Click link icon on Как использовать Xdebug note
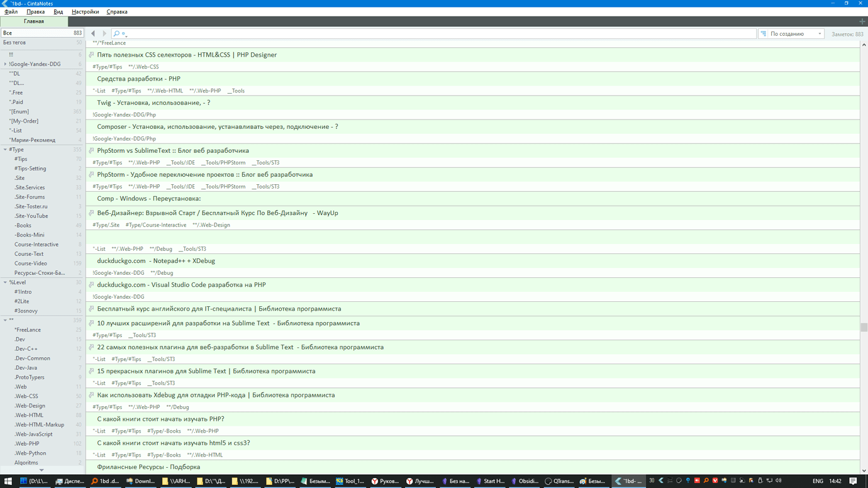Screen dimensions: 868x488 point(92,395)
